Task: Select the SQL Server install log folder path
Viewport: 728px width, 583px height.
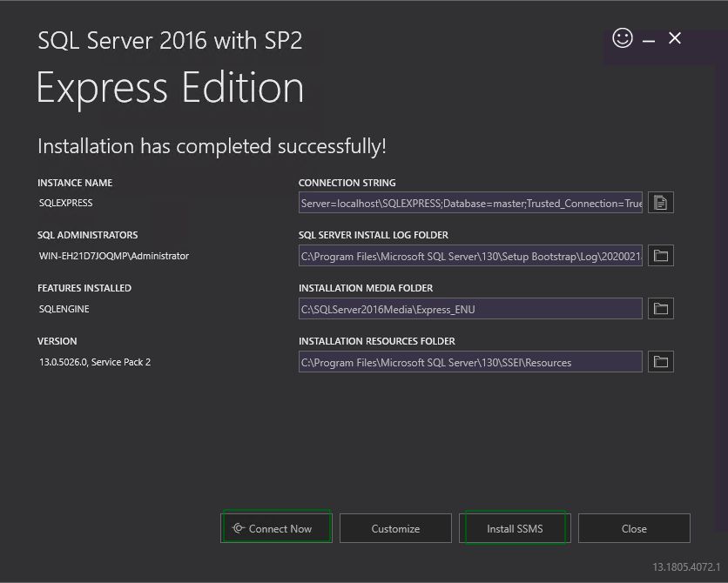Action: [470, 256]
